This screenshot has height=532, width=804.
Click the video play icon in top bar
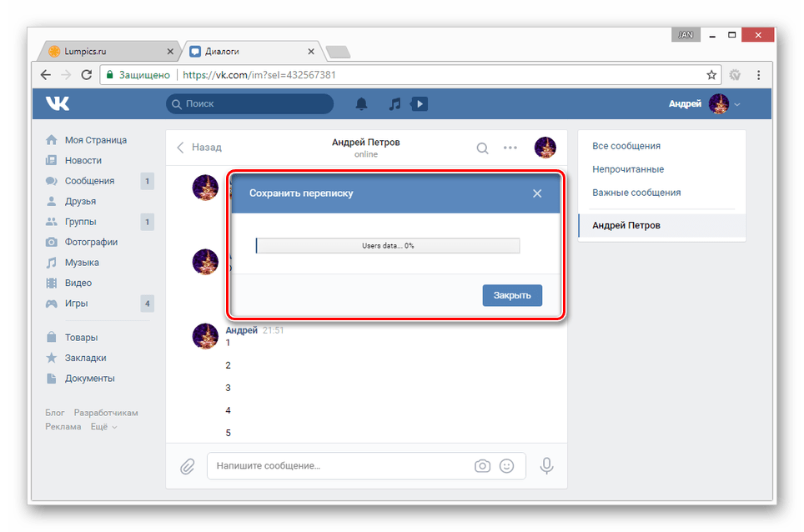419,103
